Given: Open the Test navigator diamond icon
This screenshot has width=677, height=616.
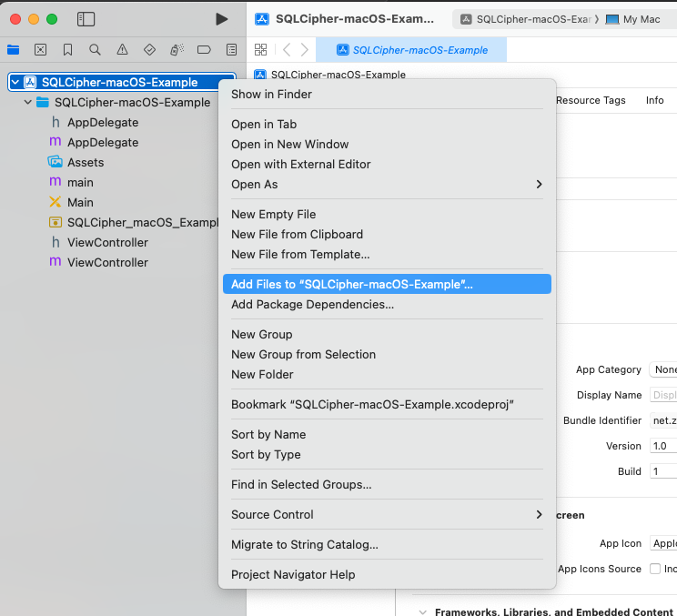Looking at the screenshot, I should coord(149,50).
